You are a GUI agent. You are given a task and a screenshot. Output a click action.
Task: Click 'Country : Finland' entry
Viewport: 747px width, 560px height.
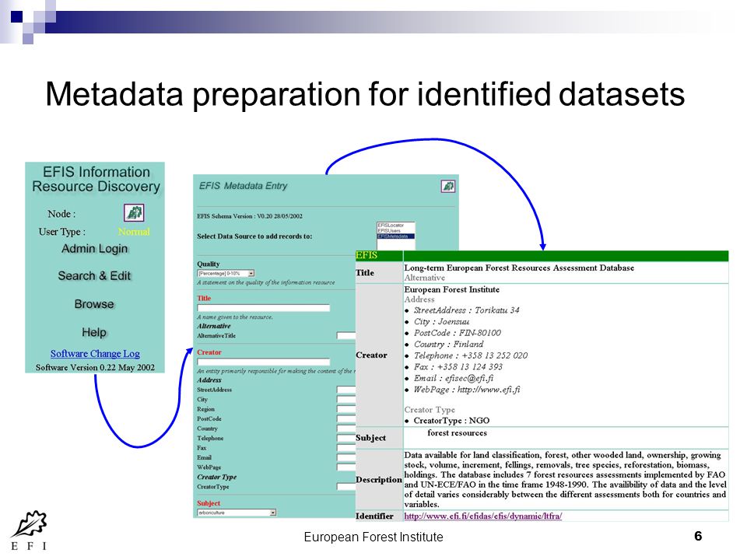click(x=448, y=344)
